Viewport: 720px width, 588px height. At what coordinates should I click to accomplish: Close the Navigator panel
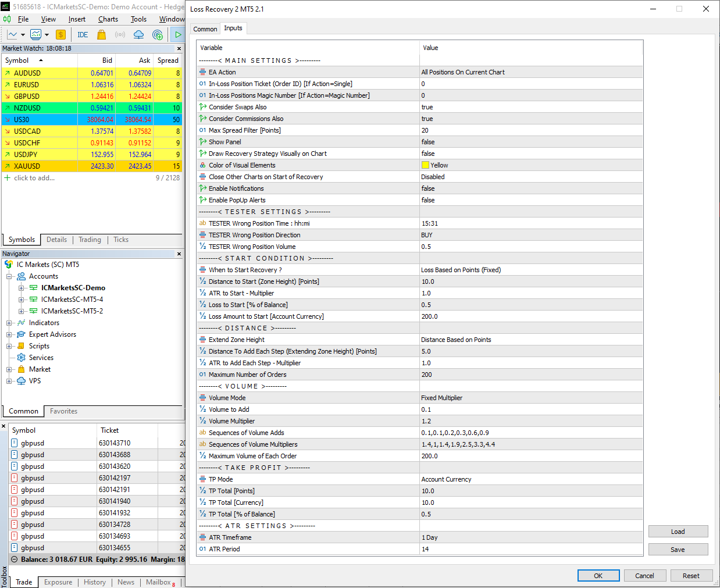(179, 254)
